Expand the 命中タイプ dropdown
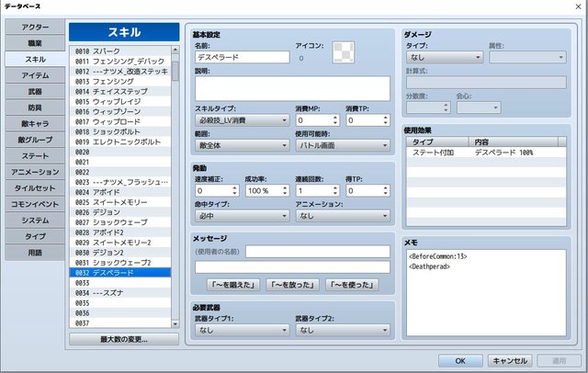The width and height of the screenshot is (588, 373). 242,216
